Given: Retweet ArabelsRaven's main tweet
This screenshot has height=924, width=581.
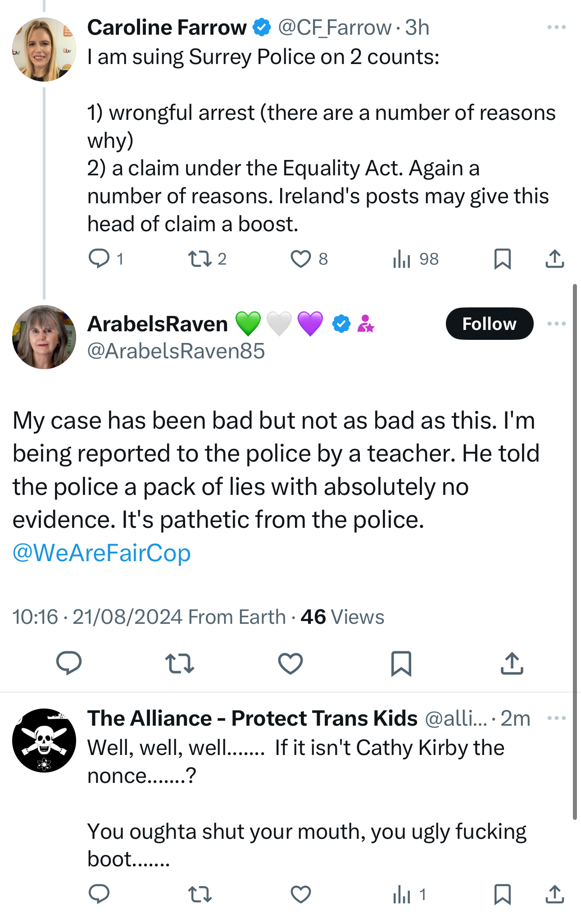Looking at the screenshot, I should click(x=180, y=663).
